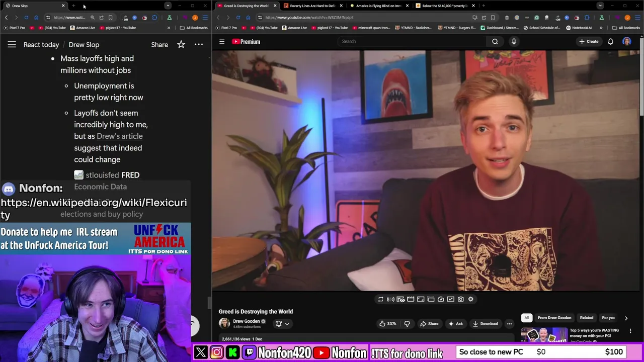Share the Greed Is Destroying video
This screenshot has height=362, width=644.
(x=429, y=324)
